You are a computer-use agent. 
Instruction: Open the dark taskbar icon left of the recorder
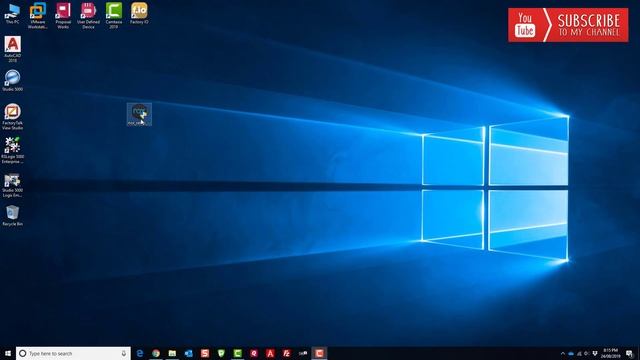coord(303,353)
